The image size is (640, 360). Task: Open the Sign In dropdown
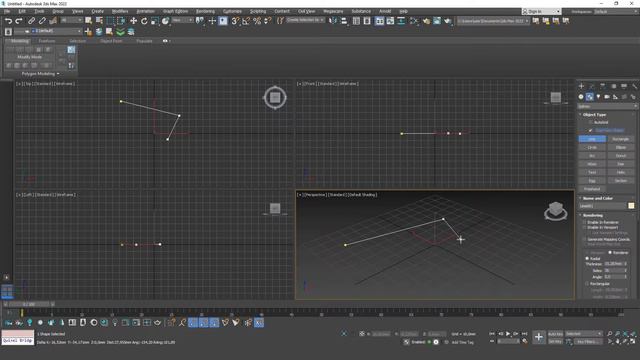[x=541, y=12]
